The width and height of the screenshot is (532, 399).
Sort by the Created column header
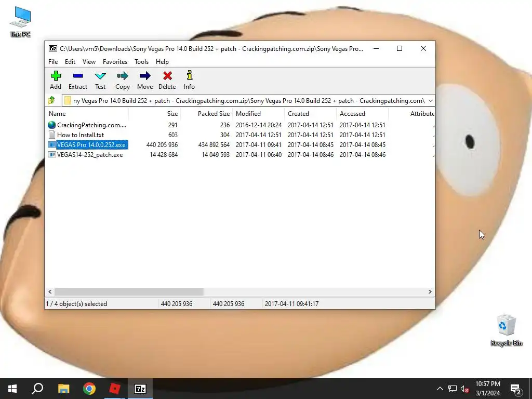(x=311, y=114)
